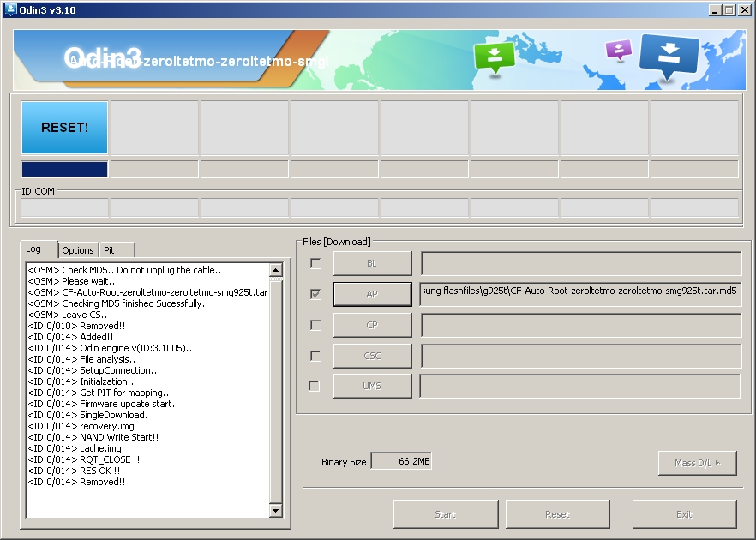This screenshot has width=756, height=540.
Task: Click the Reset button at the bottom
Action: (x=557, y=514)
